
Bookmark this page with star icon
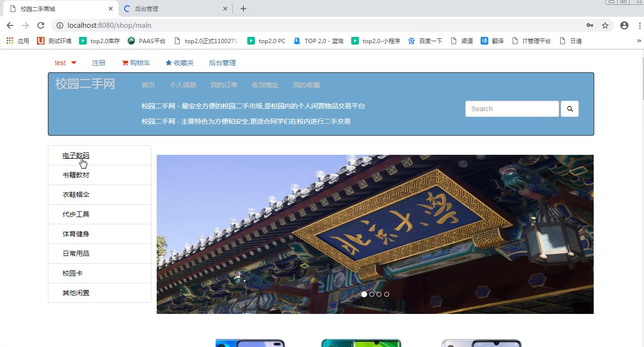605,25
